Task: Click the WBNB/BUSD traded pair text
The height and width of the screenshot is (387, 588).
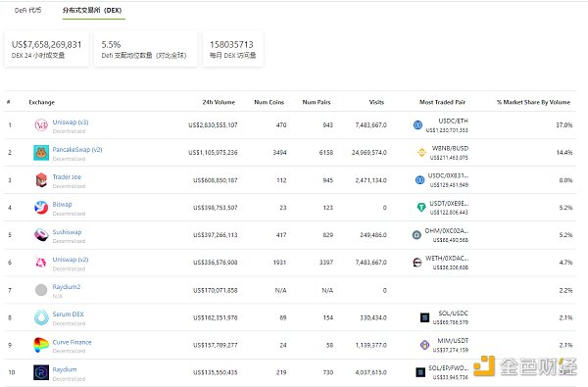Action: (x=450, y=148)
